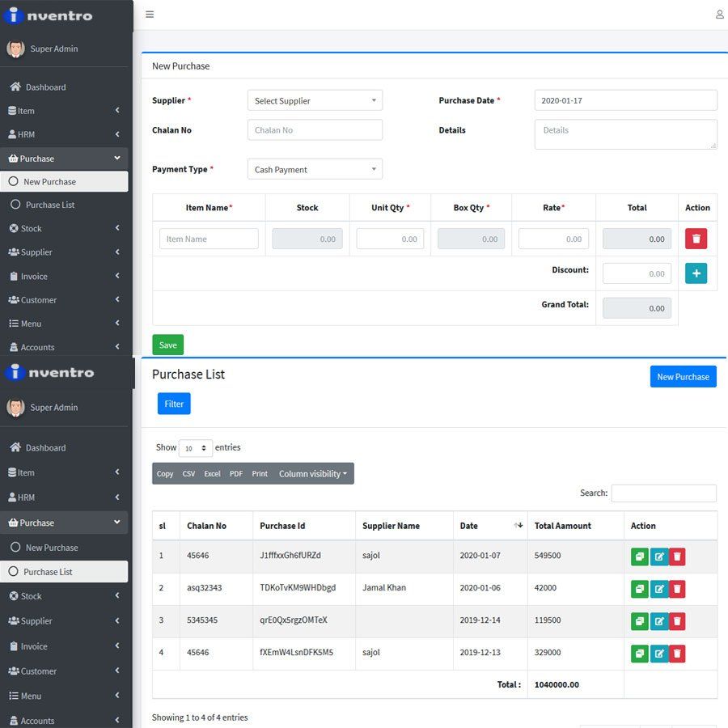The width and height of the screenshot is (728, 728).
Task: Open the user profile icon at top right
Action: 719,15
